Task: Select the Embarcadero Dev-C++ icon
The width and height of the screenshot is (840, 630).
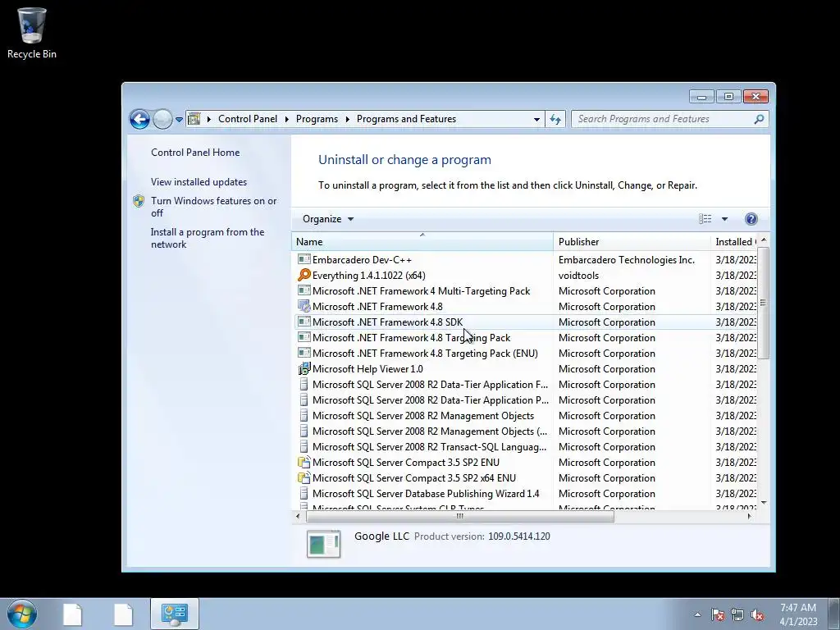Action: tap(304, 260)
